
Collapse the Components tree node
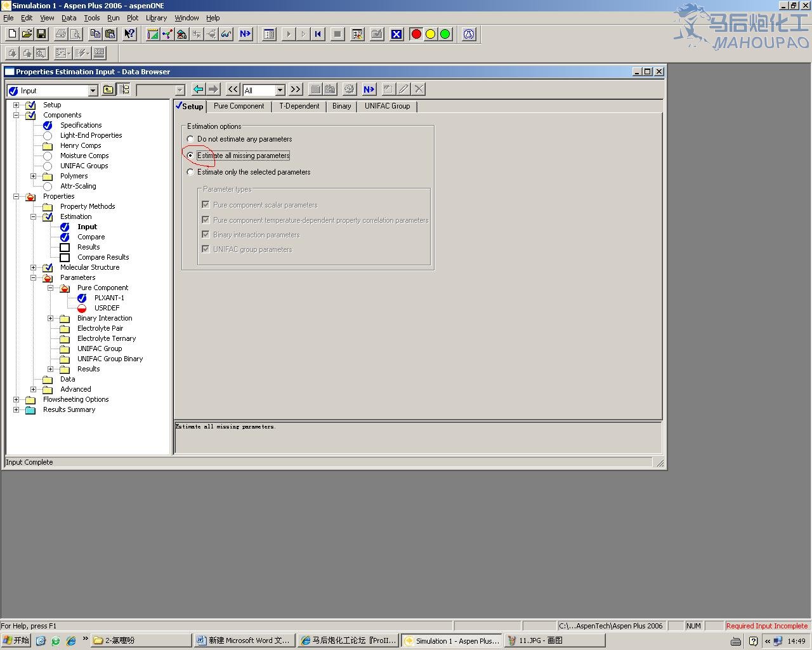(16, 115)
